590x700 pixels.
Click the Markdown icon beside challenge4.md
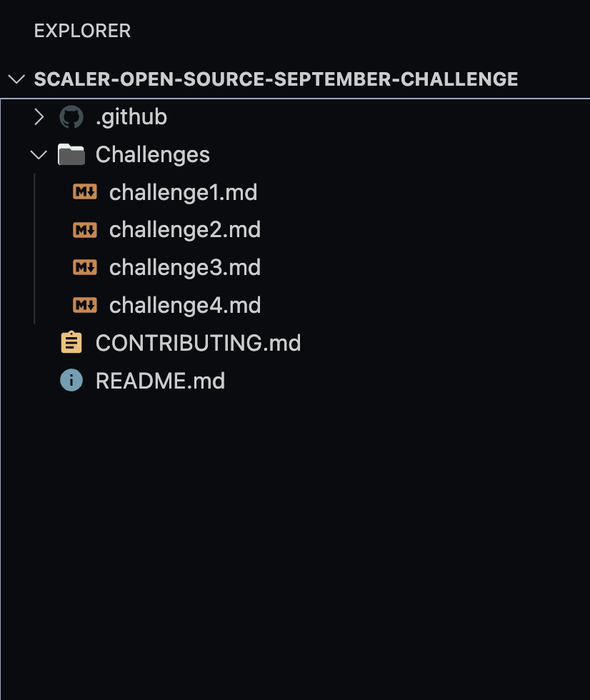[84, 305]
